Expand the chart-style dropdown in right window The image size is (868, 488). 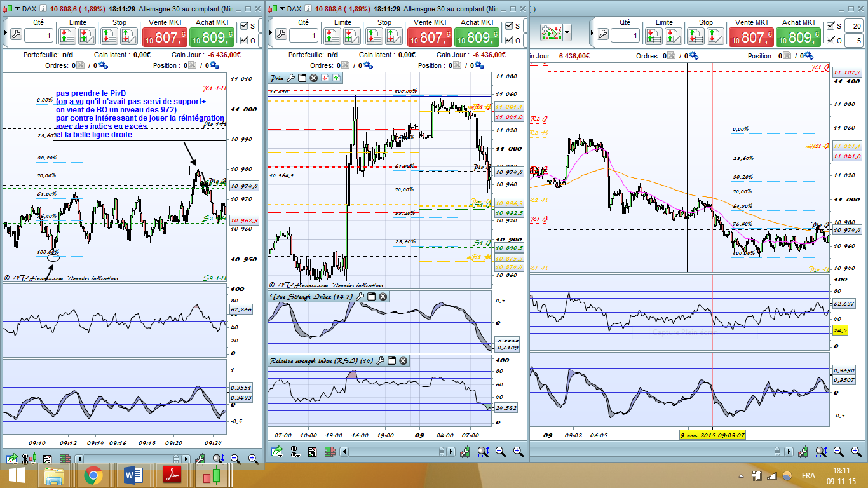tap(567, 31)
